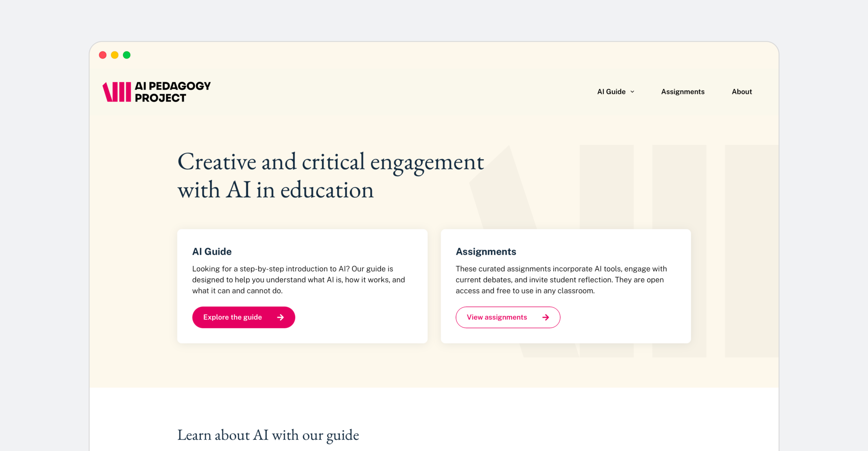Image resolution: width=868 pixels, height=451 pixels.
Task: Click the arrow icon in View assignments
Action: point(546,317)
